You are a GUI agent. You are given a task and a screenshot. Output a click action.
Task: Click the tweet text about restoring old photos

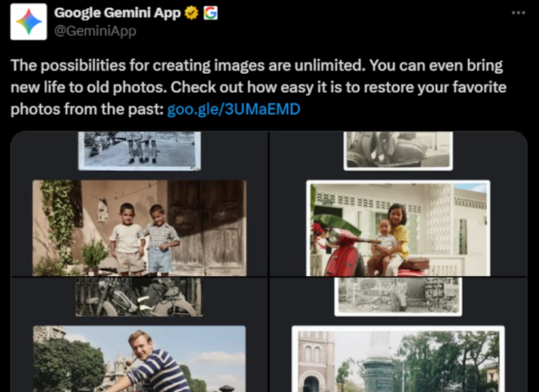pos(258,87)
